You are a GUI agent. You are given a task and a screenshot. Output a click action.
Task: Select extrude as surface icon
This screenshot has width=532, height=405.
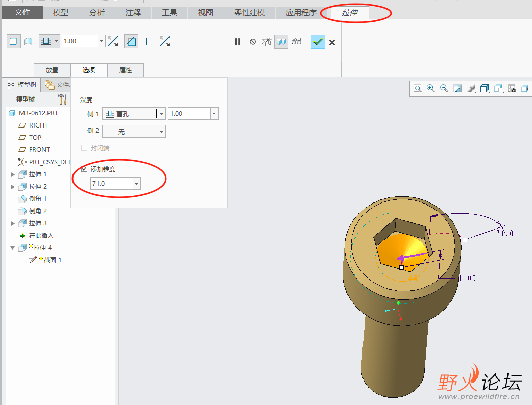point(28,42)
